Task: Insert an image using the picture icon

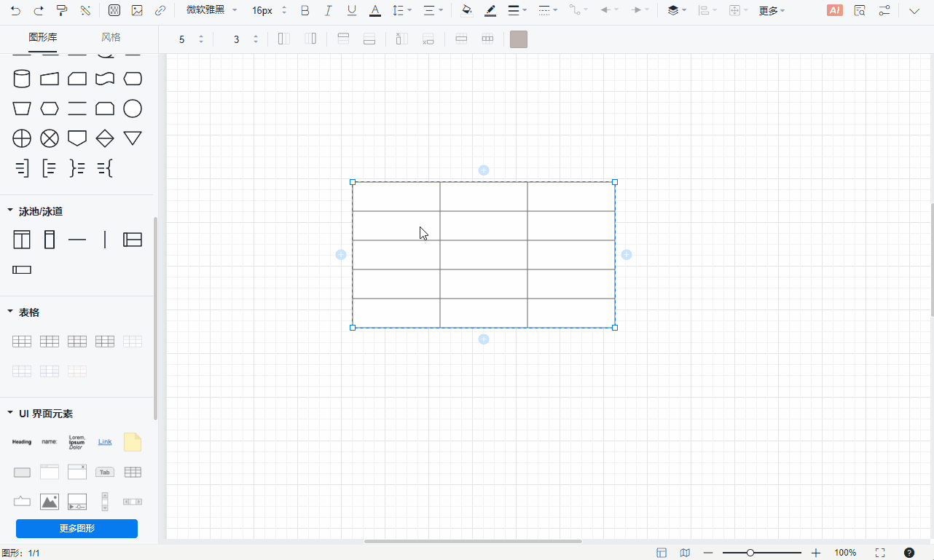Action: click(137, 11)
